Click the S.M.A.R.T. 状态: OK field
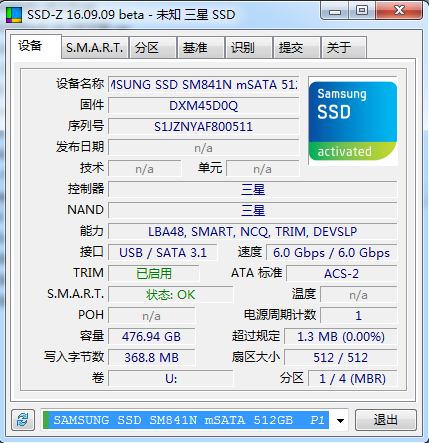The width and height of the screenshot is (429, 443). coord(171,295)
